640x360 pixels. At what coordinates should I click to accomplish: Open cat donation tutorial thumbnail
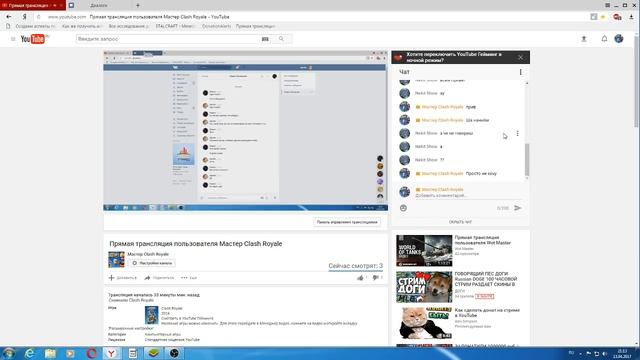pos(424,323)
